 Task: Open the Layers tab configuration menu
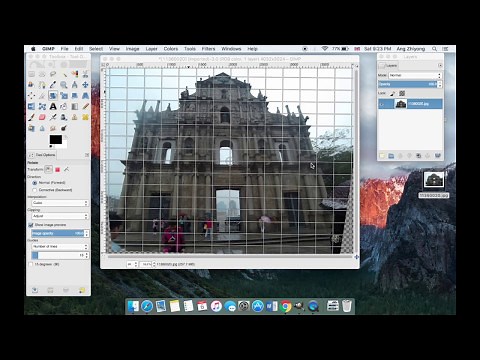pos(440,65)
